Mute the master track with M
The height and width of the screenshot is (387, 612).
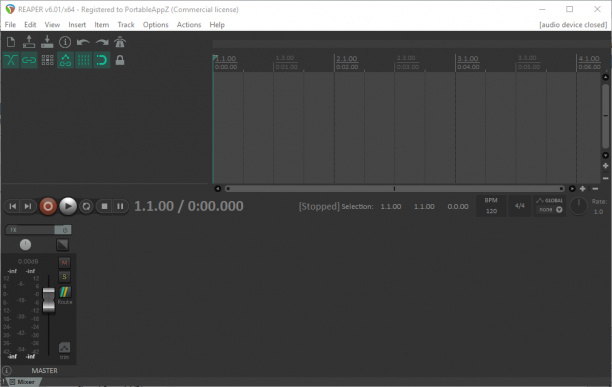(64, 263)
